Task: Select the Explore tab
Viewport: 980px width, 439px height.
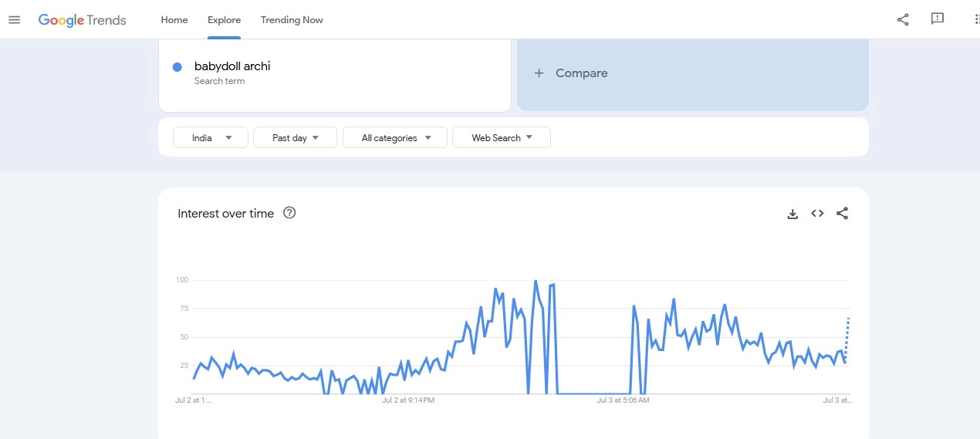Action: (224, 20)
